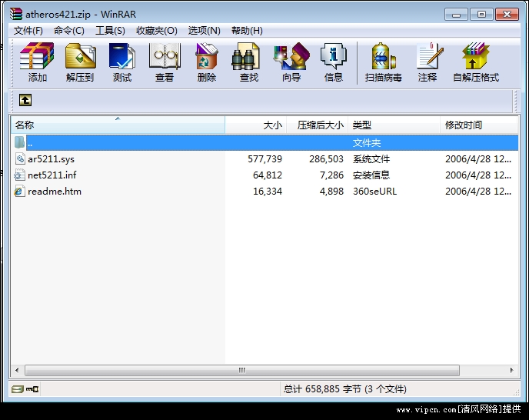Click the key password icon in status bar
The width and height of the screenshot is (529, 420).
(x=33, y=389)
